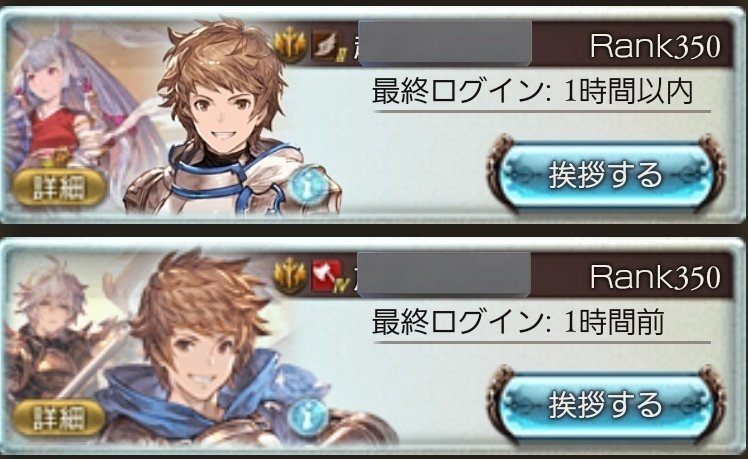Open 詳細 under the silver-haired armored summon
This screenshot has height=459, width=748.
point(58,418)
